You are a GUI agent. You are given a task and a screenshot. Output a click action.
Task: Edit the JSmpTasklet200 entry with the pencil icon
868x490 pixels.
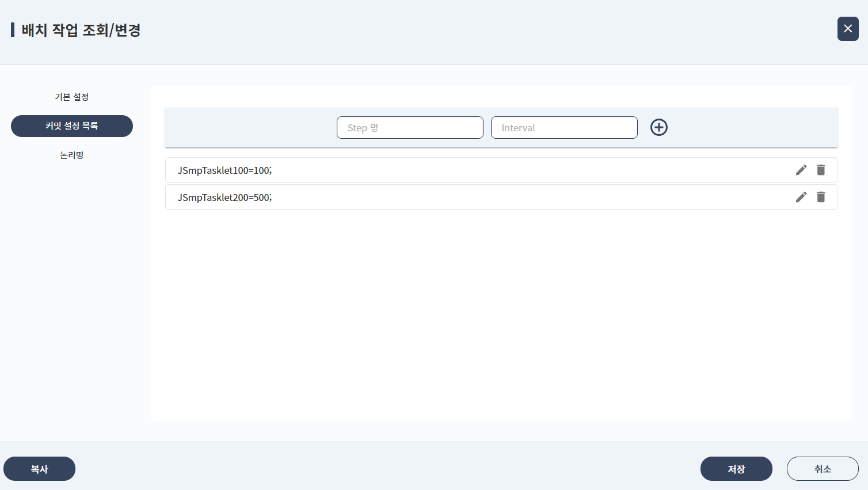coord(801,197)
